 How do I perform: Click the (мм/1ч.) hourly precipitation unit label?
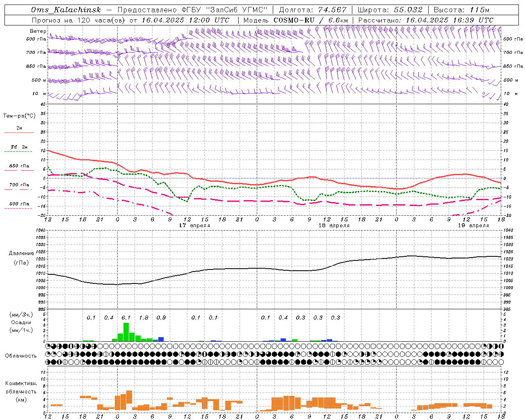pos(21,330)
